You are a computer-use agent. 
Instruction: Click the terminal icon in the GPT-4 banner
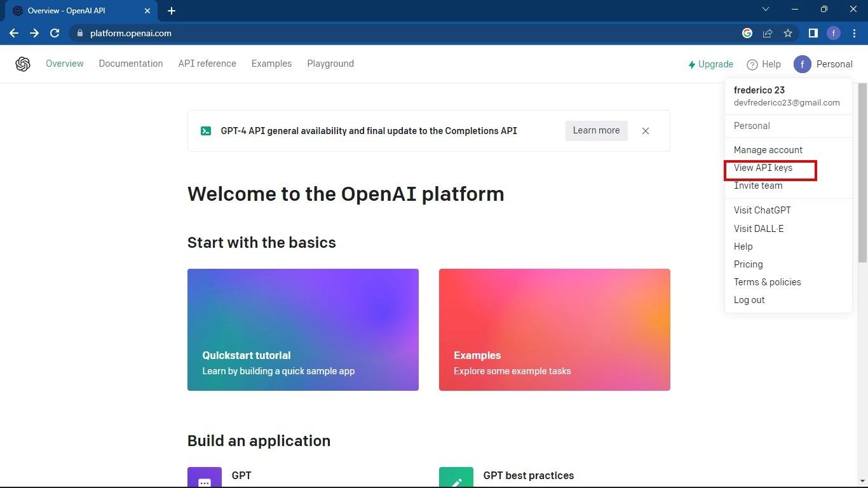pos(206,130)
